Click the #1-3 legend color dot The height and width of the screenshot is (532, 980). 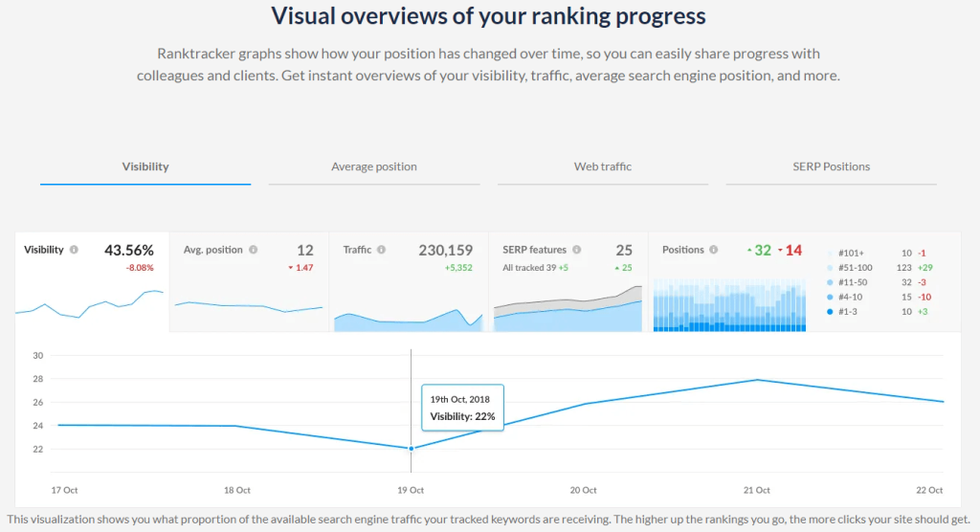829,312
